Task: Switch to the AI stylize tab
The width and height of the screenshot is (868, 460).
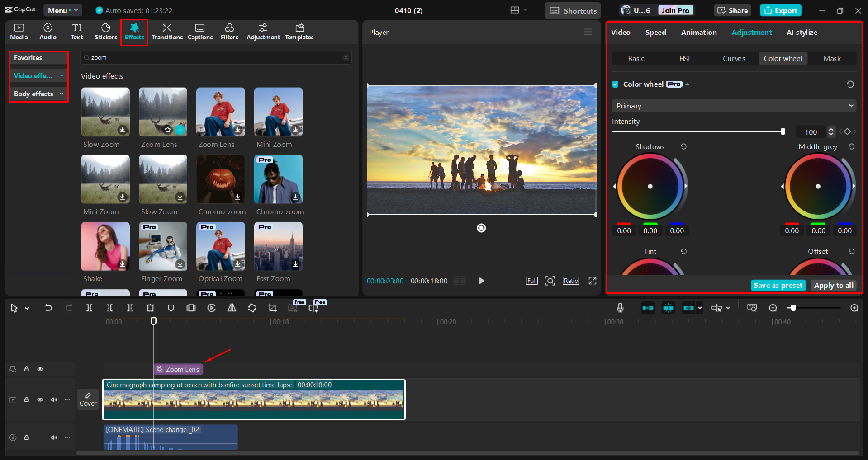Action: 802,32
